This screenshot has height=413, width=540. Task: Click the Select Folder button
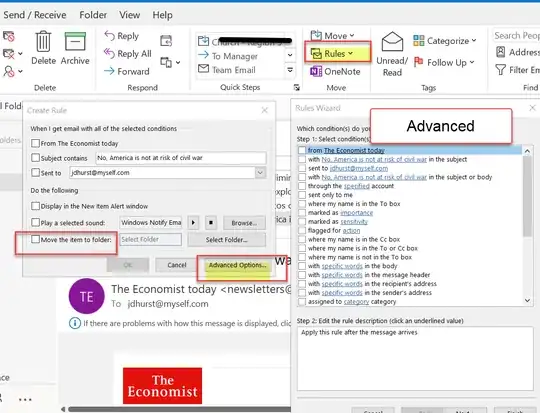tap(227, 239)
